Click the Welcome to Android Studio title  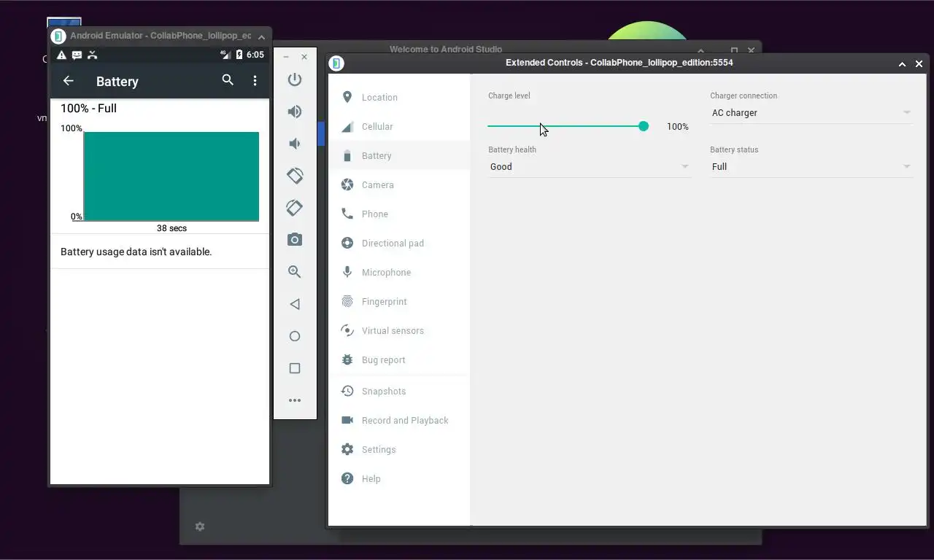point(446,50)
